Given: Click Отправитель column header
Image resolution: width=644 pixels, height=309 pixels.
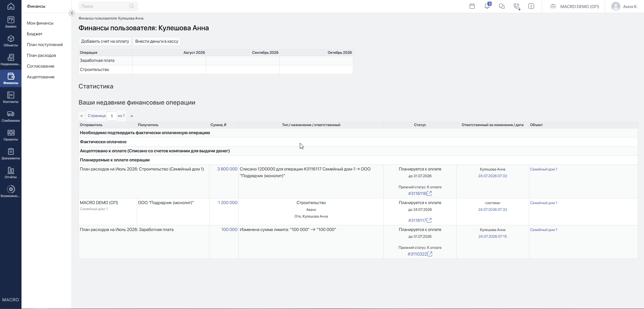Looking at the screenshot, I should point(91,125).
